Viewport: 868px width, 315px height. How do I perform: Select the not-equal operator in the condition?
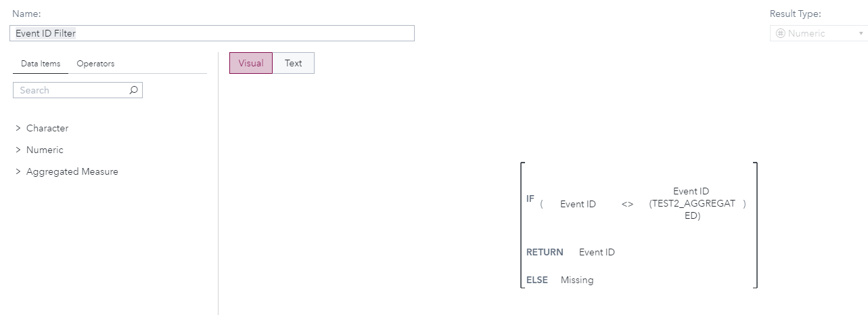point(627,204)
